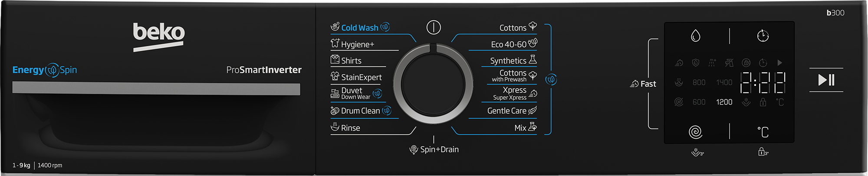Select the Duvet Down Wear program
This screenshot has width=868, height=176.
356,93
